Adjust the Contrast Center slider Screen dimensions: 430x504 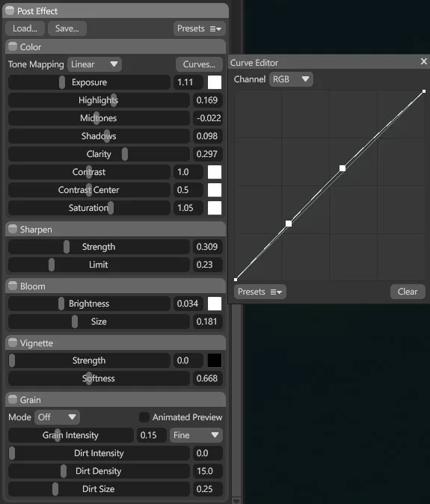[89, 190]
